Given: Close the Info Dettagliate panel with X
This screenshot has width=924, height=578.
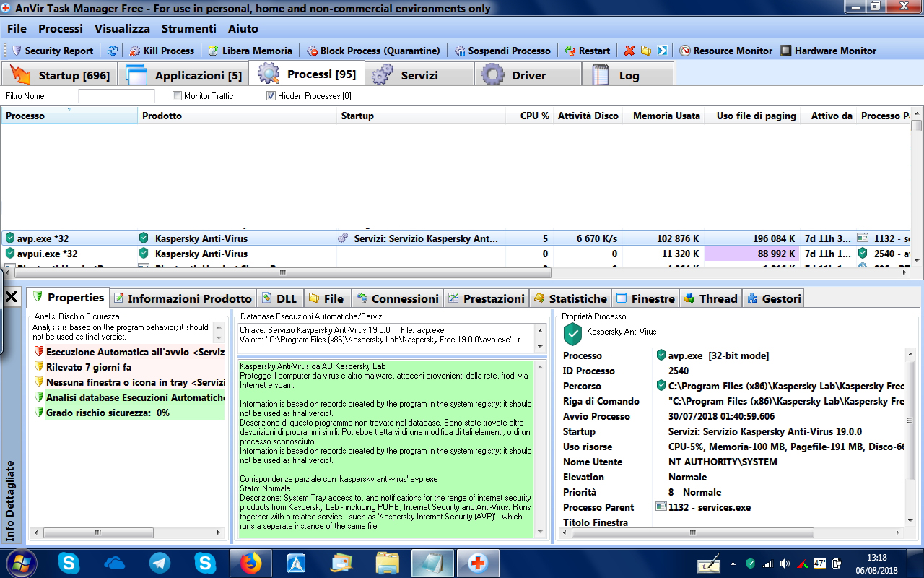Looking at the screenshot, I should point(12,296).
